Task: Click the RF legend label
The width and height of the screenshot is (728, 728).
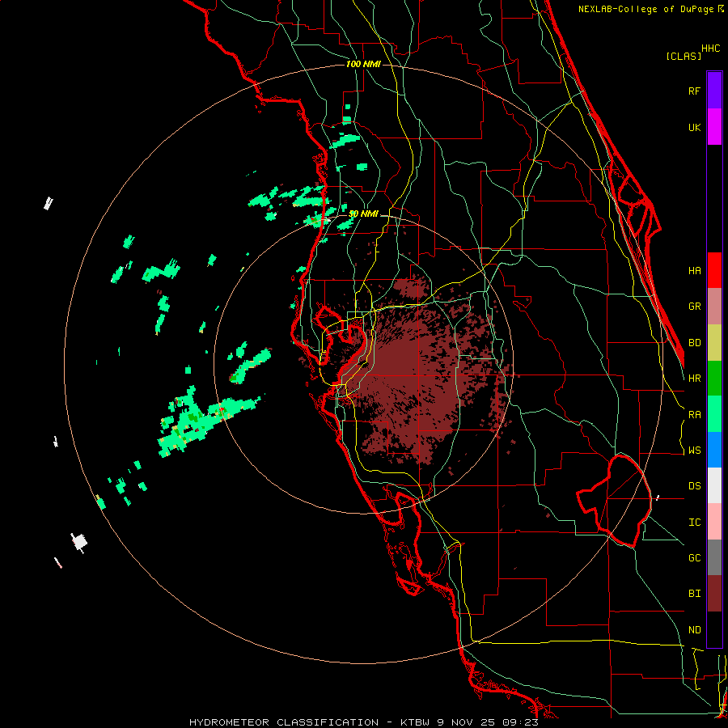Action: pyautogui.click(x=694, y=91)
